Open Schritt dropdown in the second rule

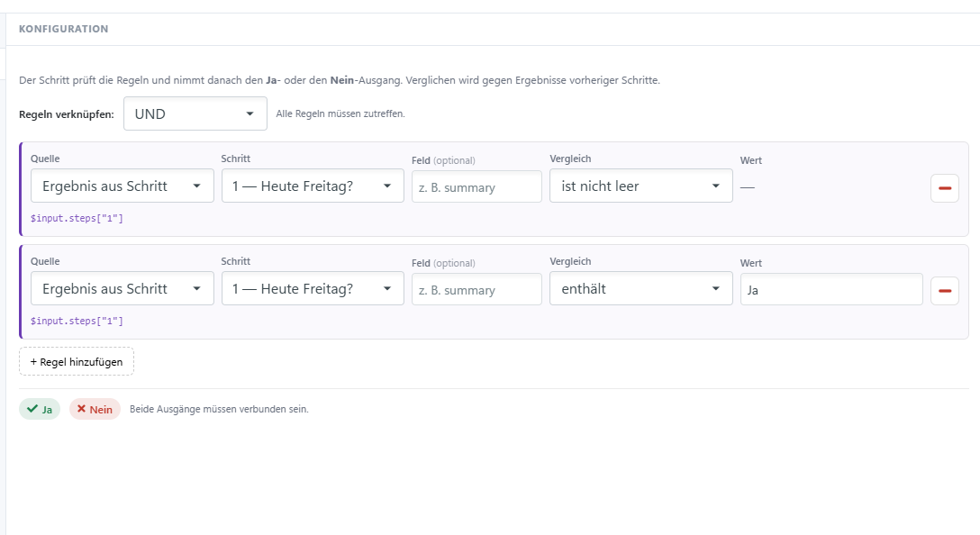(x=313, y=288)
